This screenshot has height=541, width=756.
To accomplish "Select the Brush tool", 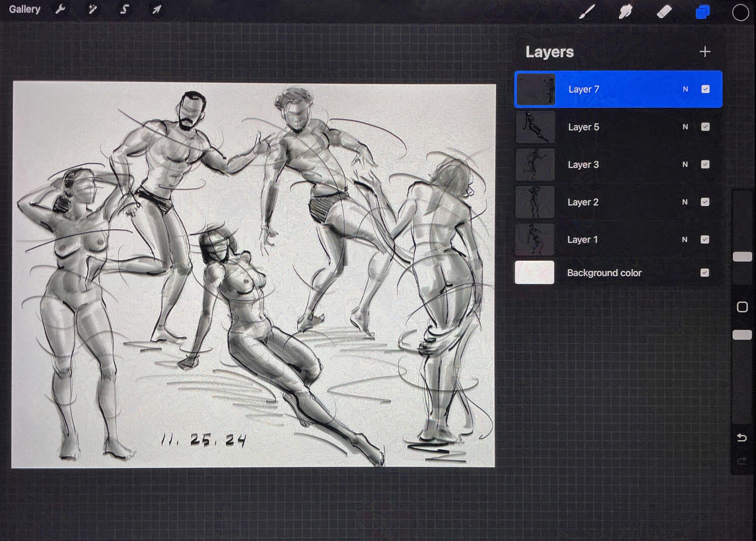I will 586,12.
